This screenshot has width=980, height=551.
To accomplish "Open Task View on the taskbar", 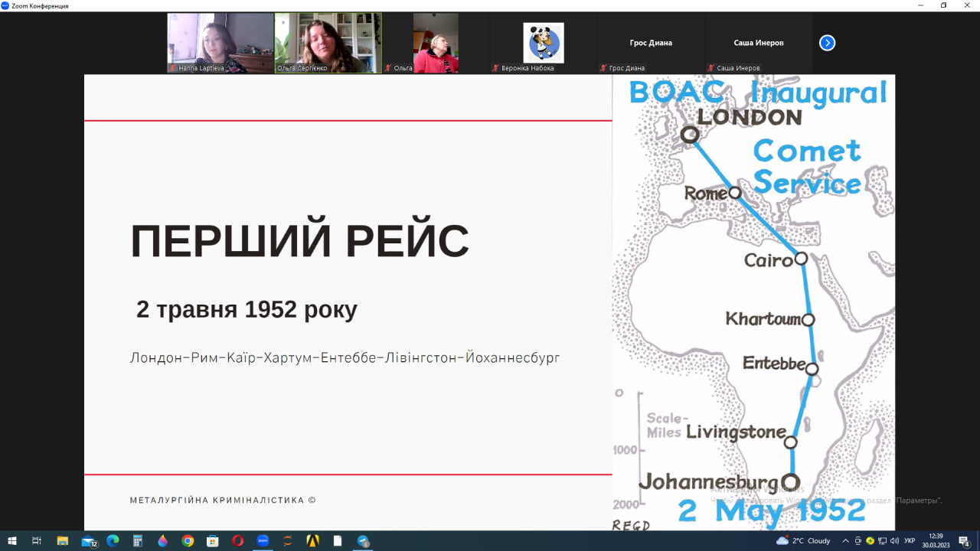I will [37, 541].
